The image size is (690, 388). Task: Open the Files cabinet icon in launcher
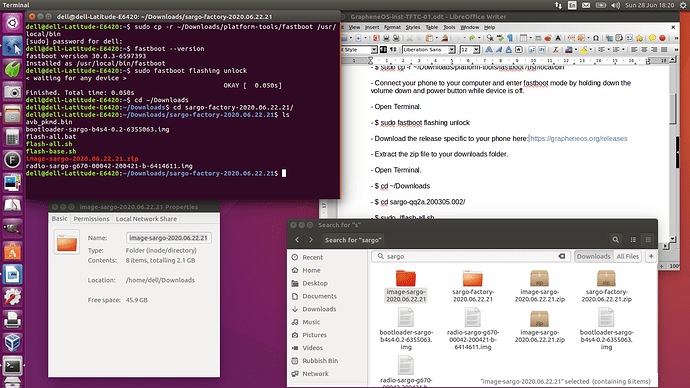[12, 114]
